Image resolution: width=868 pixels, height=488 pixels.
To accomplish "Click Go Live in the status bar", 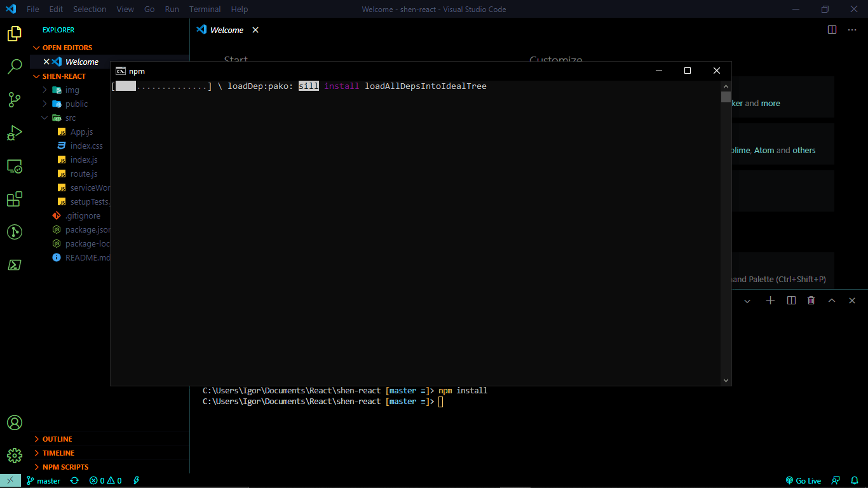I will 803,481.
